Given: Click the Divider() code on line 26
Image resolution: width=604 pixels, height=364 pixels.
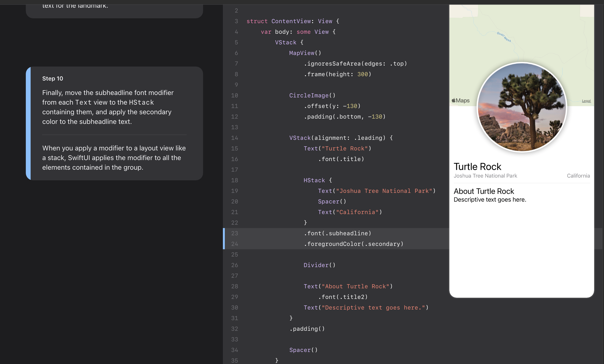Looking at the screenshot, I should (x=319, y=265).
